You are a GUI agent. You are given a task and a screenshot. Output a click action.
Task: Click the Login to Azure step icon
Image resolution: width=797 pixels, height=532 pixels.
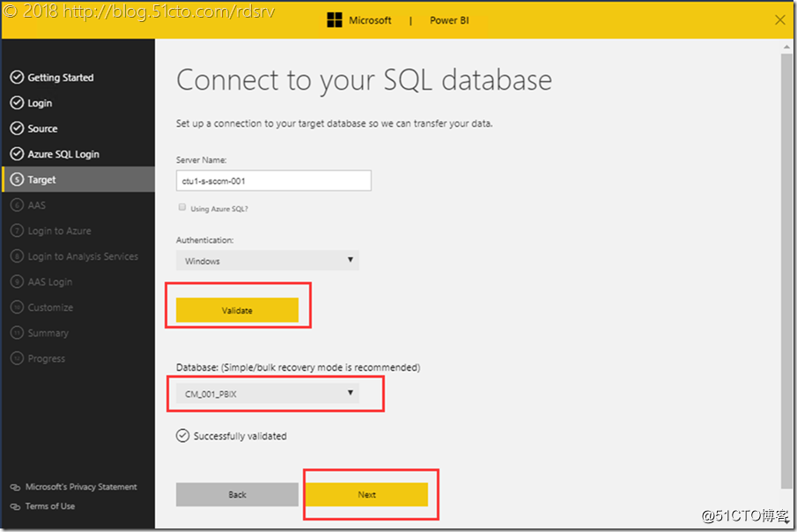pyautogui.click(x=17, y=231)
